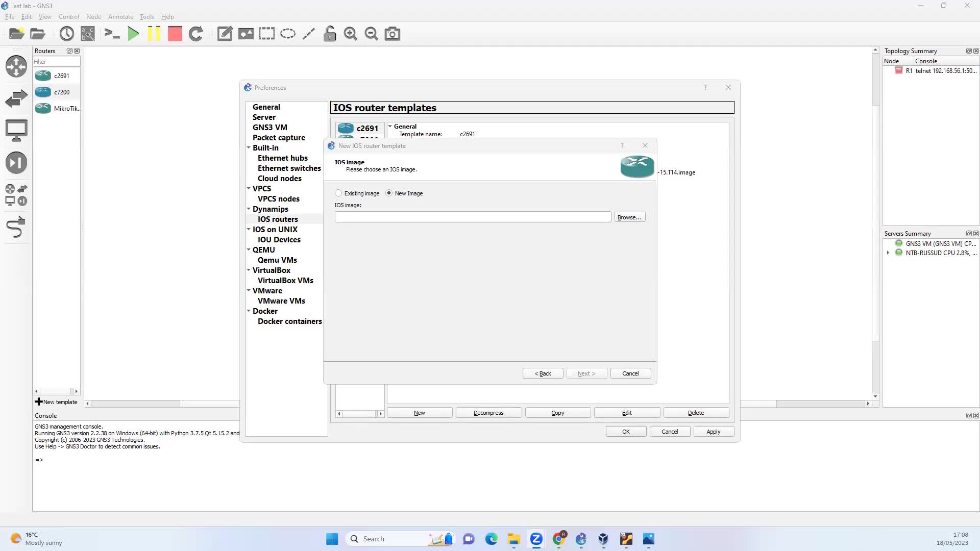Click the IOS image path field
Viewport: 980px width, 551px height.
472,217
